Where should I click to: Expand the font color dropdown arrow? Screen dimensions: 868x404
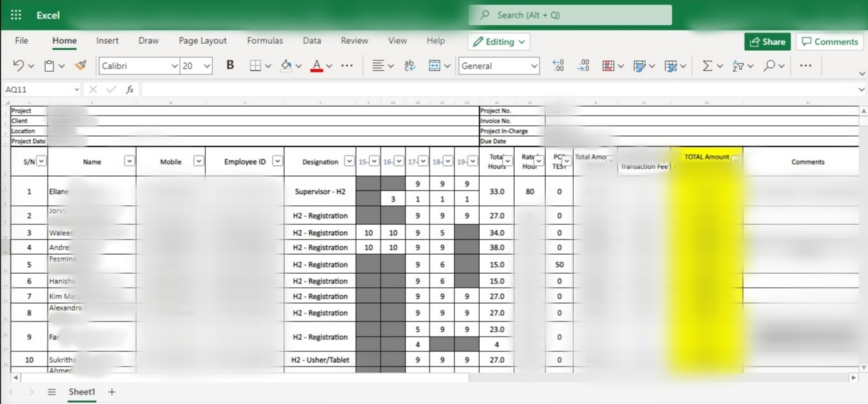[x=330, y=66]
